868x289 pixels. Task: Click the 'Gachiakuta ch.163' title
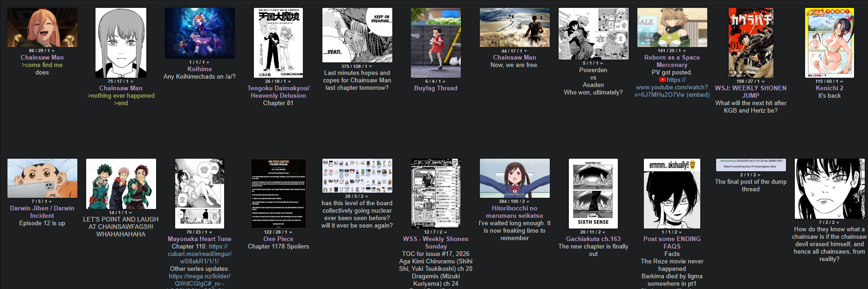[593, 239]
